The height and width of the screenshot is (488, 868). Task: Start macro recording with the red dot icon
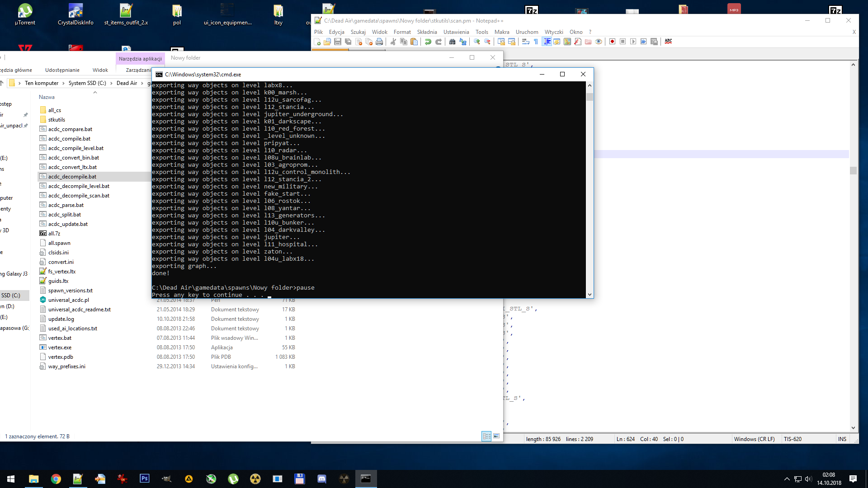612,42
